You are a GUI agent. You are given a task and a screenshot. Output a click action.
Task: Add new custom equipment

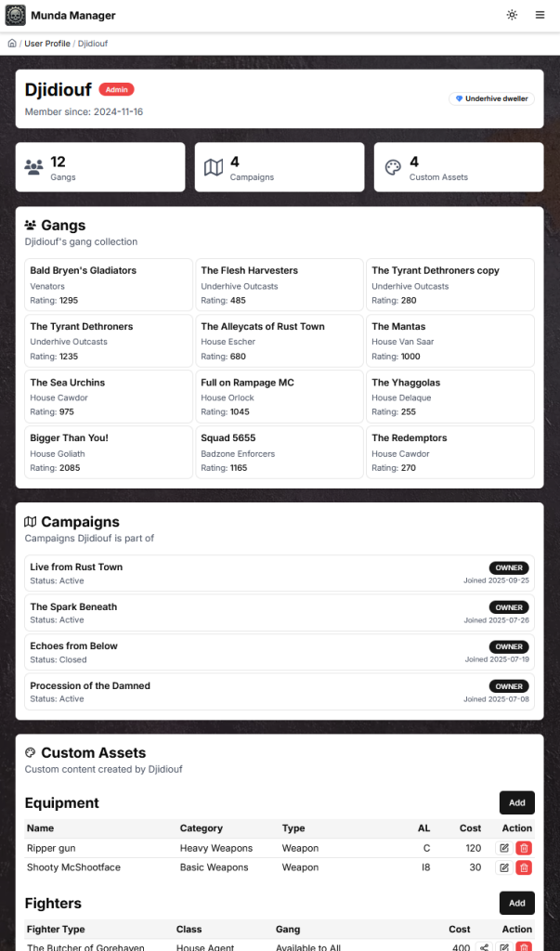[x=516, y=802]
